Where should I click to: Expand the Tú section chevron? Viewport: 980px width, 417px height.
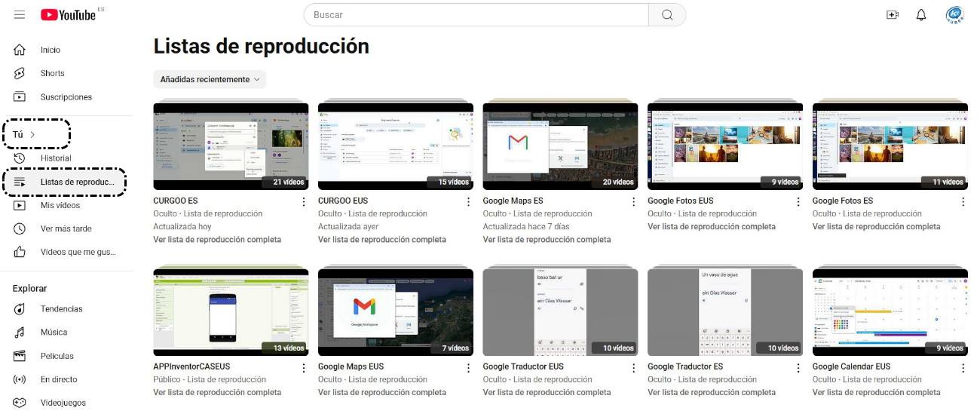pyautogui.click(x=32, y=134)
